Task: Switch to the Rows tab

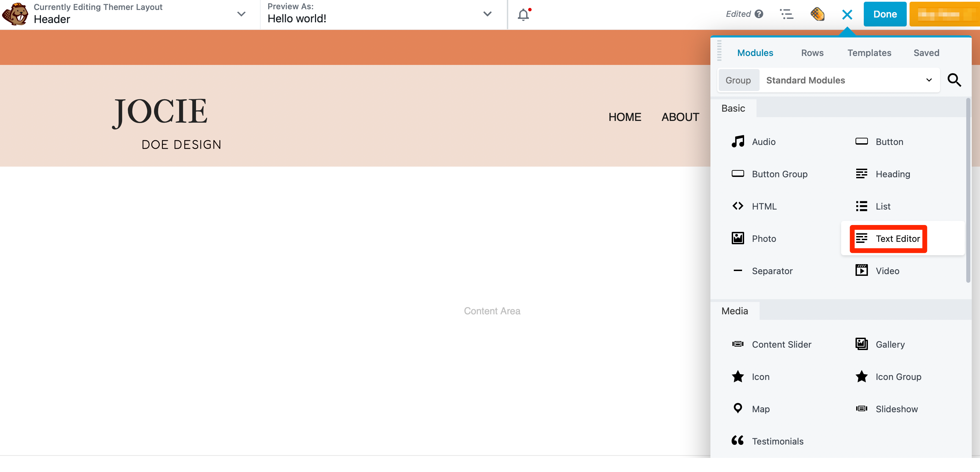Action: (812, 53)
